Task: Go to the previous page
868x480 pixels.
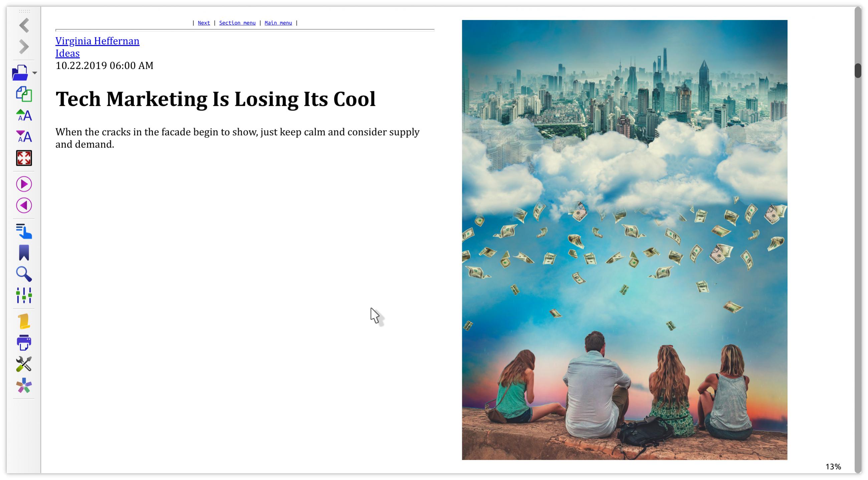Action: 24,205
